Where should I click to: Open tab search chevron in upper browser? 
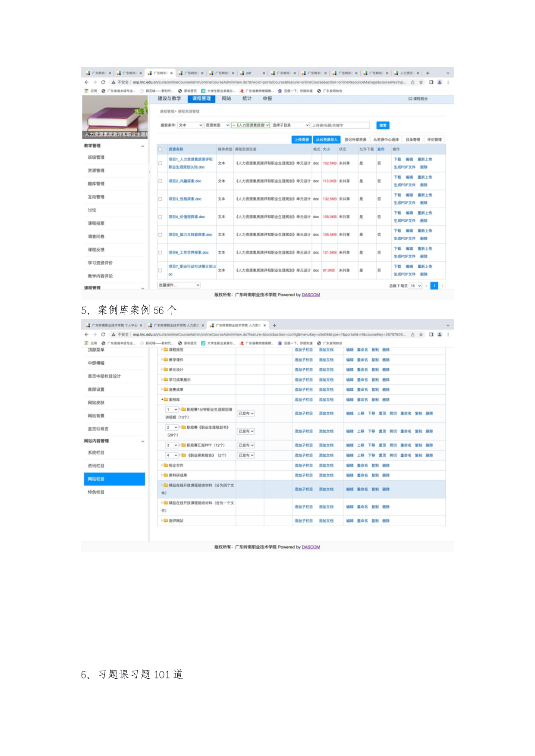[448, 73]
